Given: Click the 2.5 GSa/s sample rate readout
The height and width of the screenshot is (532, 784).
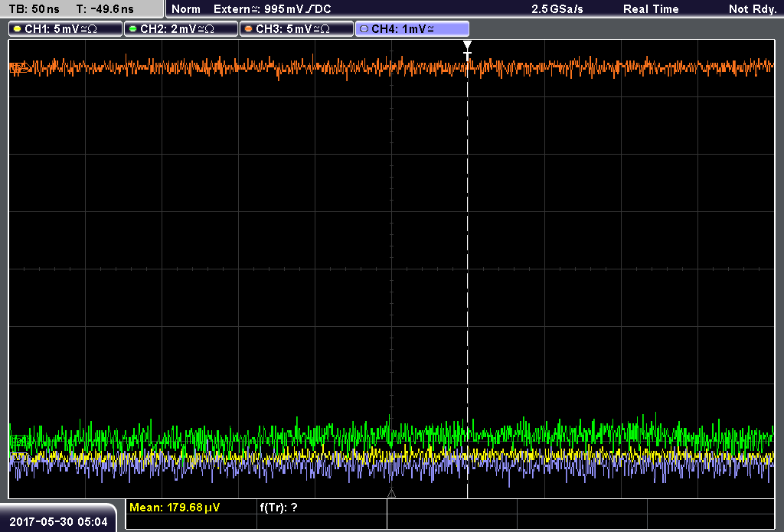Looking at the screenshot, I should (557, 9).
